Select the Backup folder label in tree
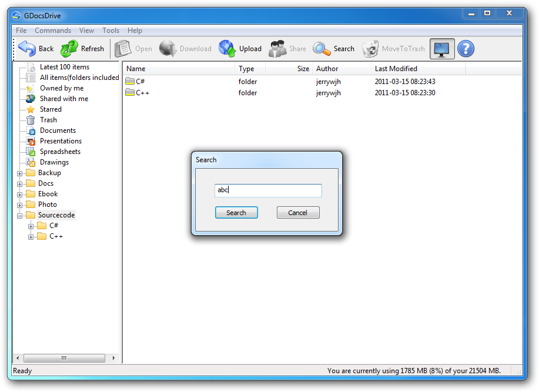 49,173
